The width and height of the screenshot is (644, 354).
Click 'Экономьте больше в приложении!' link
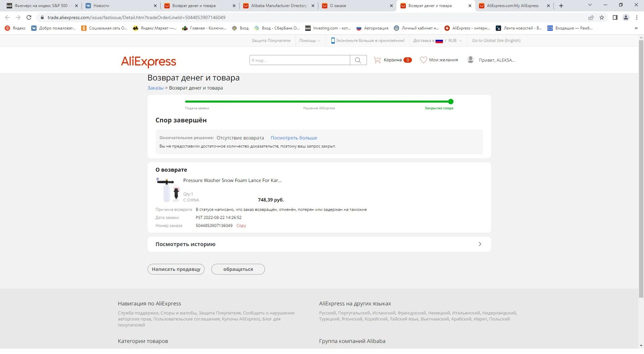pos(368,41)
